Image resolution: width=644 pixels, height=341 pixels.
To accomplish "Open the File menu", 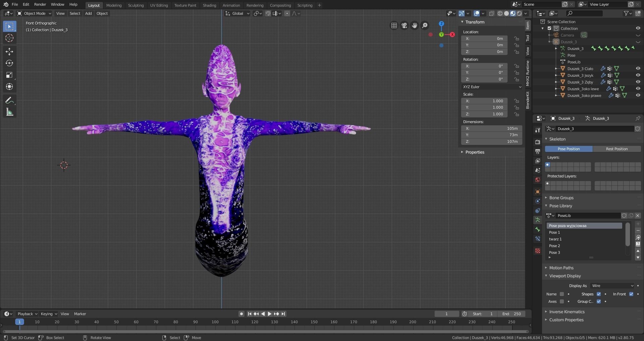I will [x=15, y=4].
